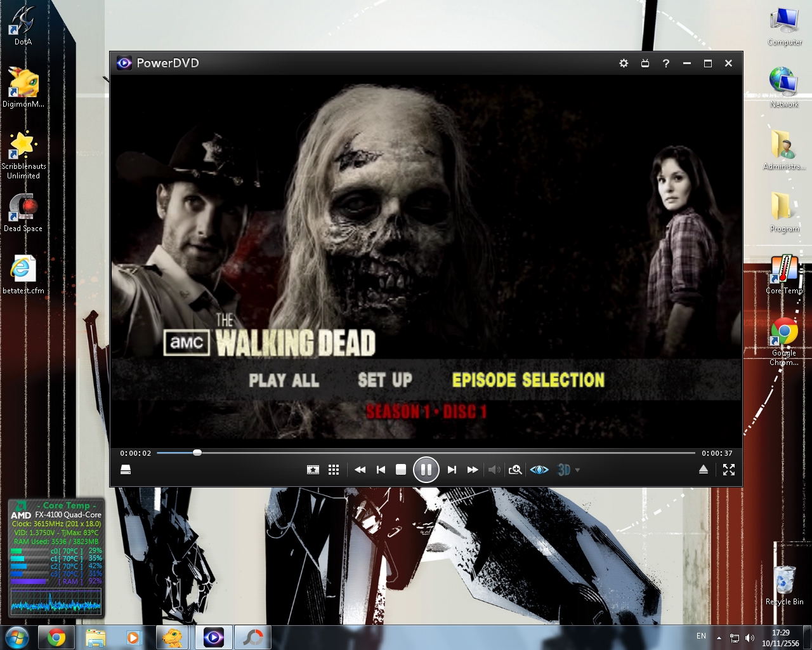Skip to previous chapter
The height and width of the screenshot is (650, 812).
pyautogui.click(x=381, y=470)
